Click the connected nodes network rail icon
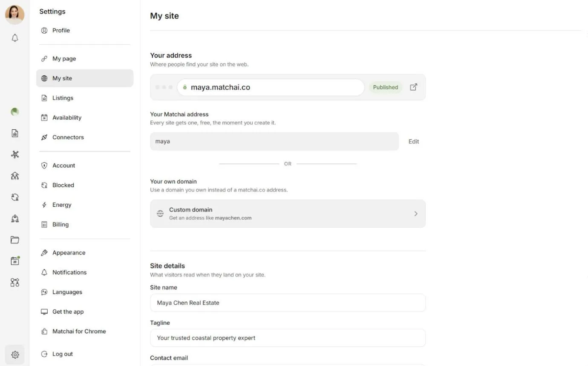 (15, 154)
